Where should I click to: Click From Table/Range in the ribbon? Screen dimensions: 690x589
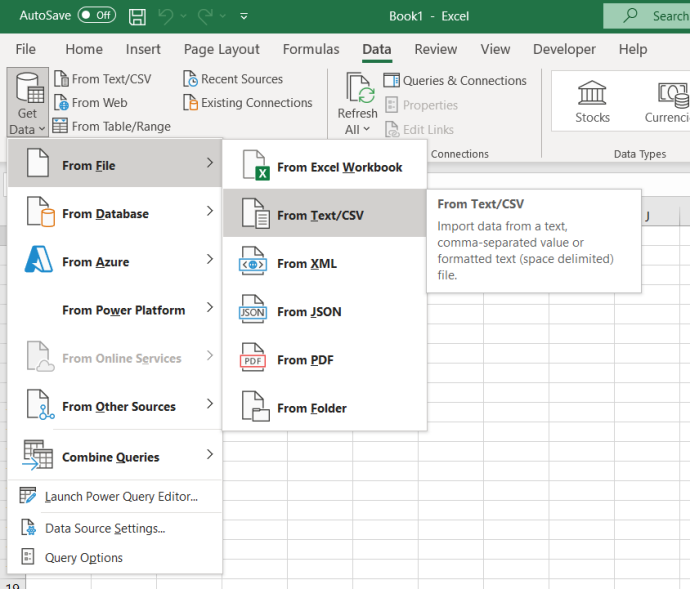(112, 126)
